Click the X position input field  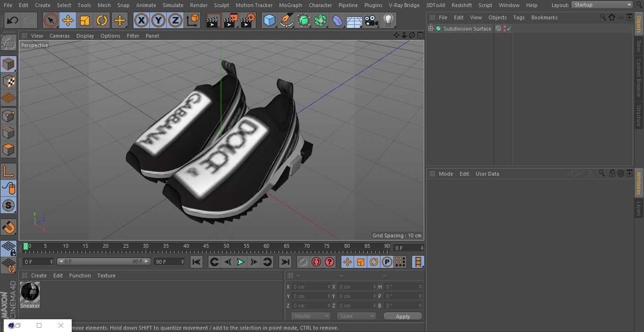pos(311,287)
